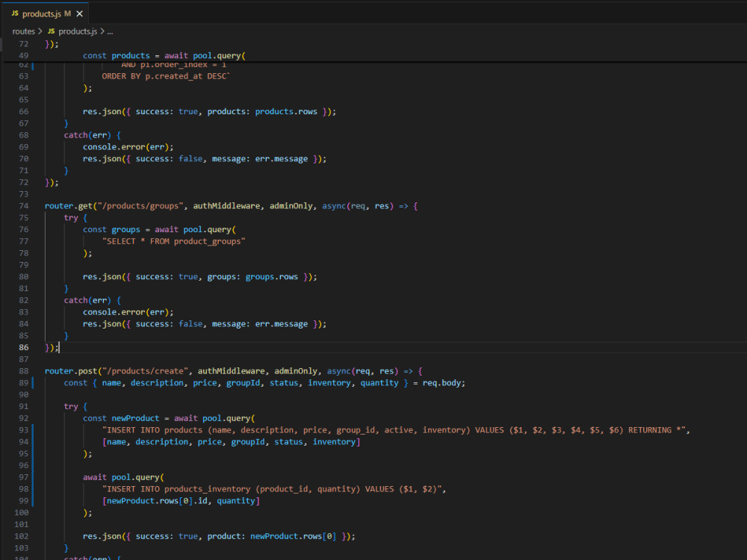Click the closing }); on line 86
Viewport: 747px width, 560px height.
[52, 348]
